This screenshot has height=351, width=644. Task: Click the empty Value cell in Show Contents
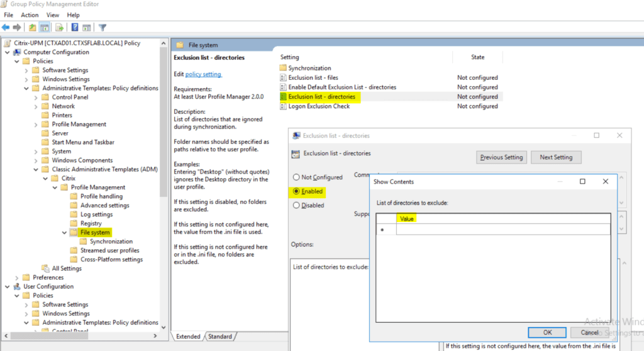pos(503,230)
